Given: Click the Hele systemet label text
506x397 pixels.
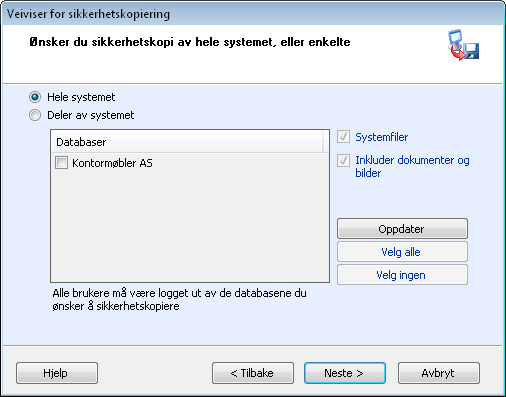Looking at the screenshot, I should pos(81,97).
